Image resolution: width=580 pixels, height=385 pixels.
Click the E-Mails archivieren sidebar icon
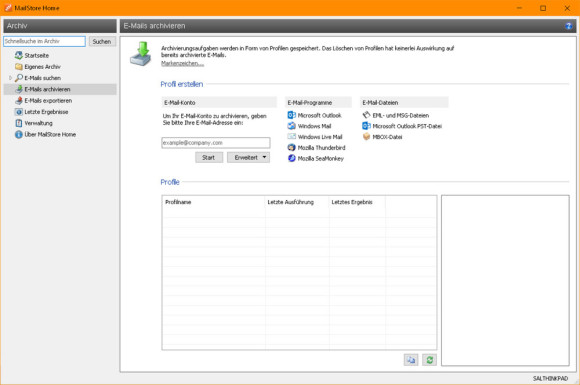point(18,89)
